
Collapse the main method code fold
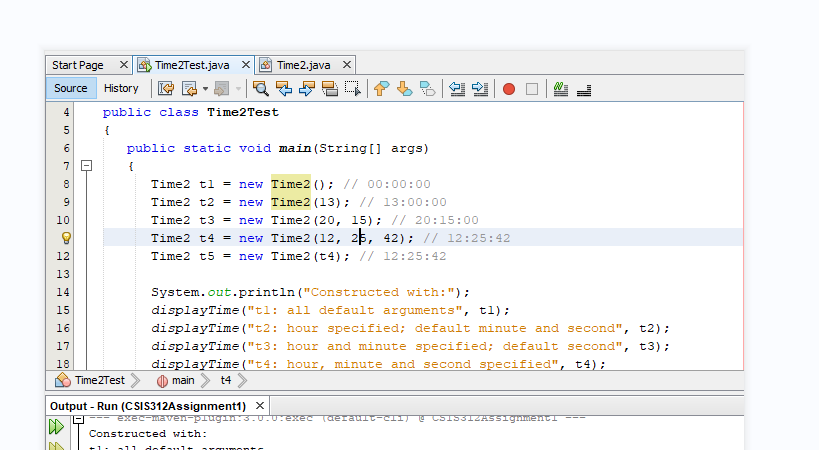coord(87,166)
